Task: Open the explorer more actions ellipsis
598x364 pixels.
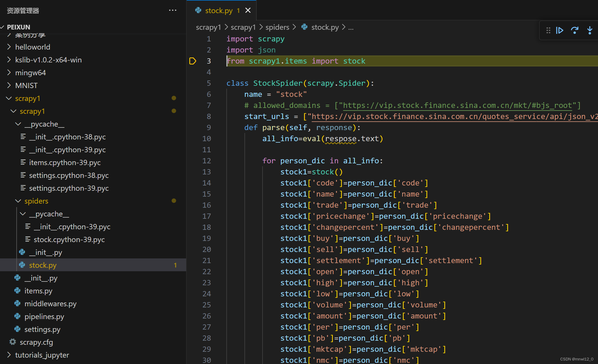Action: [173, 10]
